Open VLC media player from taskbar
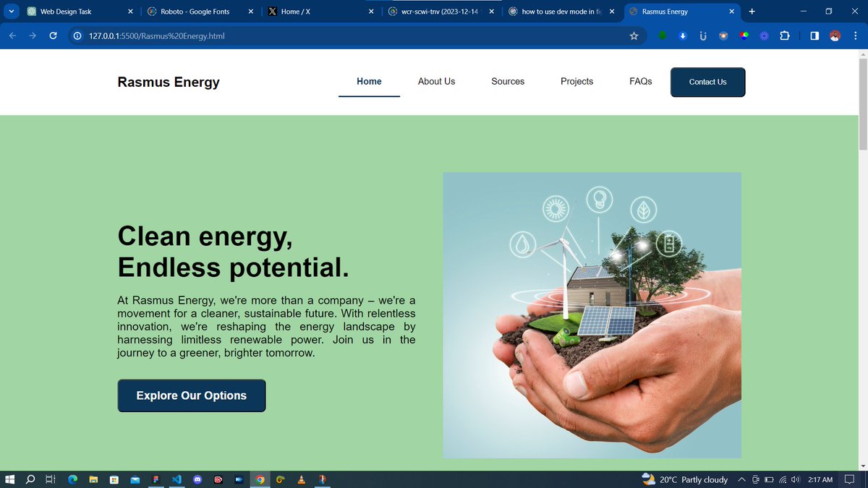868x488 pixels. [302, 479]
